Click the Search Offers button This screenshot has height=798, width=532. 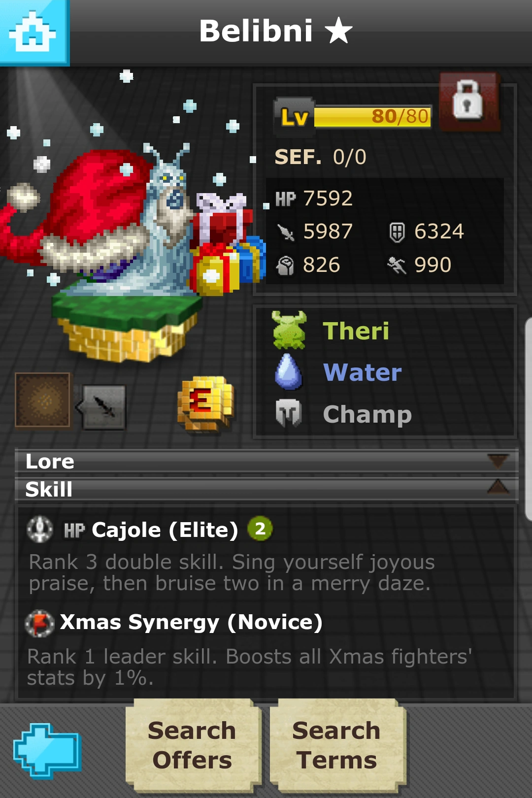pyautogui.click(x=193, y=744)
